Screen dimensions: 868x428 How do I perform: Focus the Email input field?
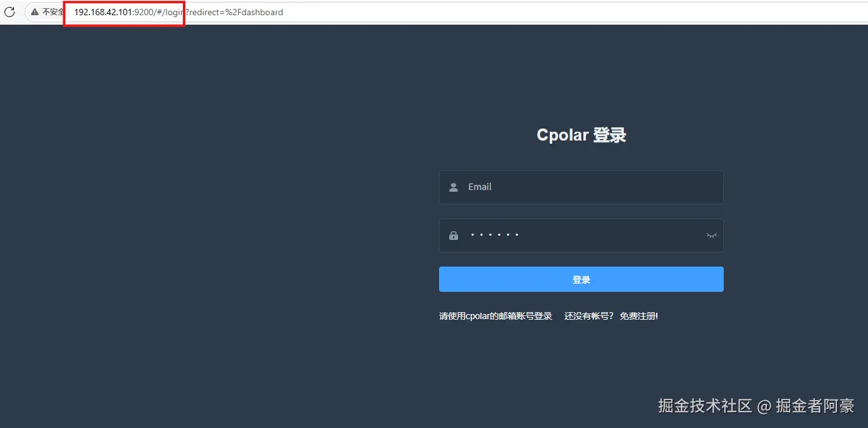[x=581, y=187]
